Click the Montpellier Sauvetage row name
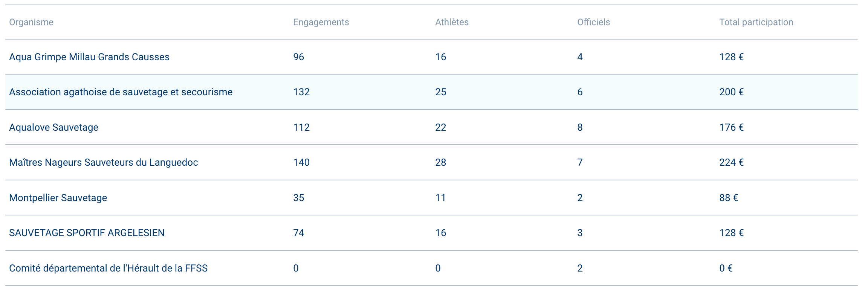This screenshot has width=868, height=293. 58,198
